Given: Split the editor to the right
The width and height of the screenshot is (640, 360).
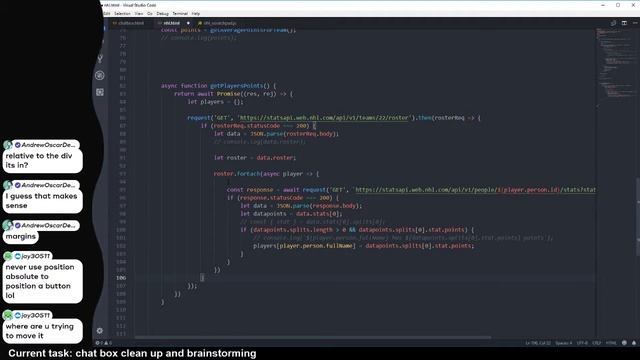Looking at the screenshot, I should pyautogui.click(x=624, y=23).
